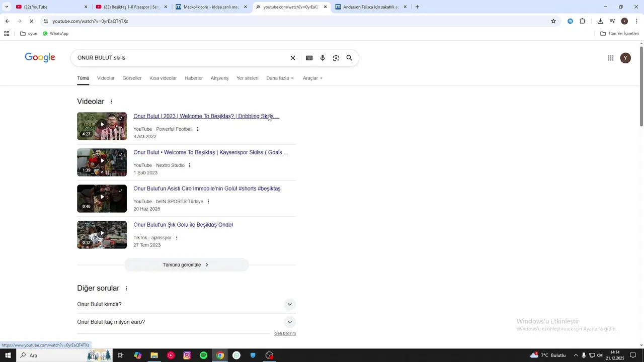Switch to Görseller search tab
The image size is (644, 362).
(x=132, y=78)
